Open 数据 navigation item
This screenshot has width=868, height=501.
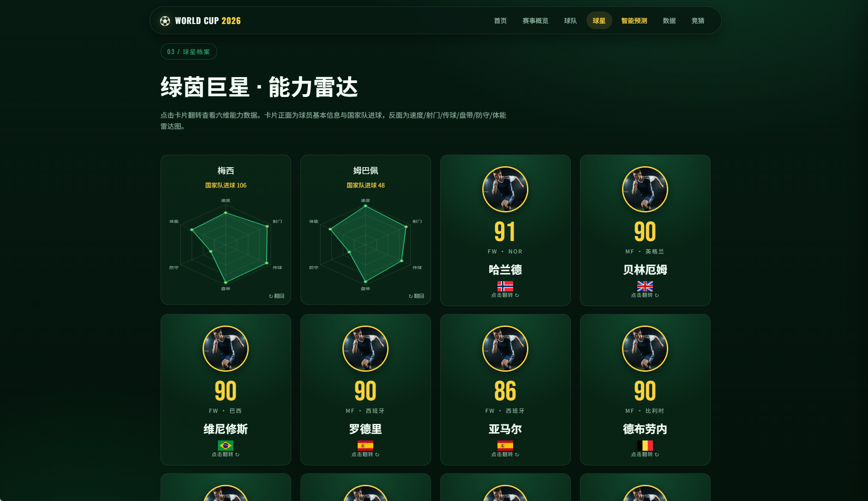[x=669, y=20]
